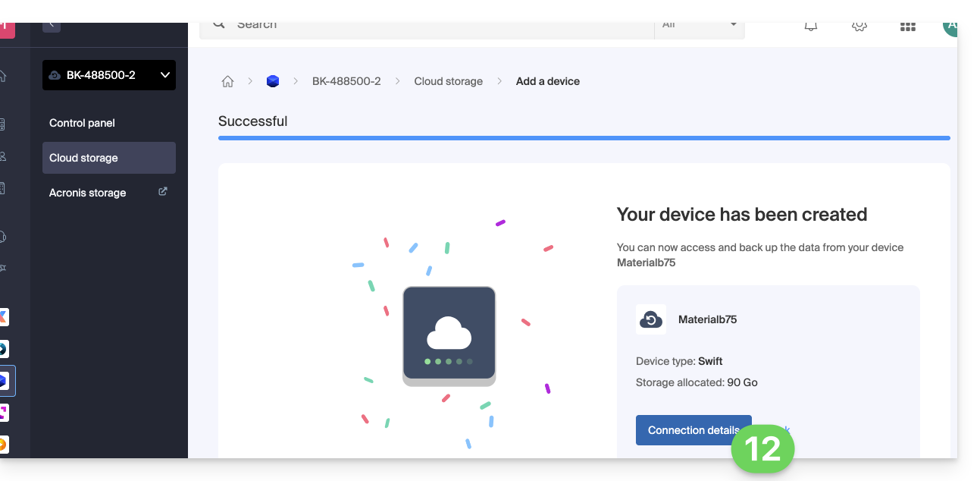Click the blue cube breadcrumb icon
The image size is (980, 481).
click(x=273, y=81)
